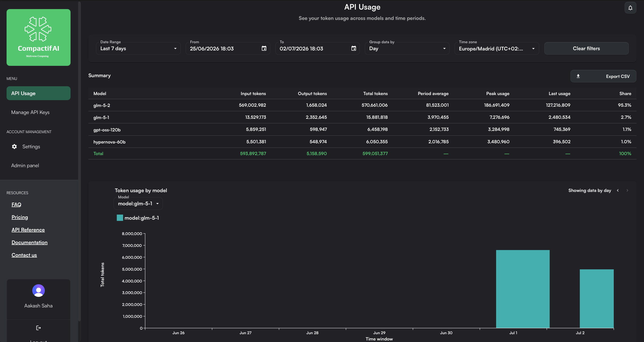Image resolution: width=644 pixels, height=342 pixels.
Task: Click the Settings gear icon
Action: pos(14,147)
